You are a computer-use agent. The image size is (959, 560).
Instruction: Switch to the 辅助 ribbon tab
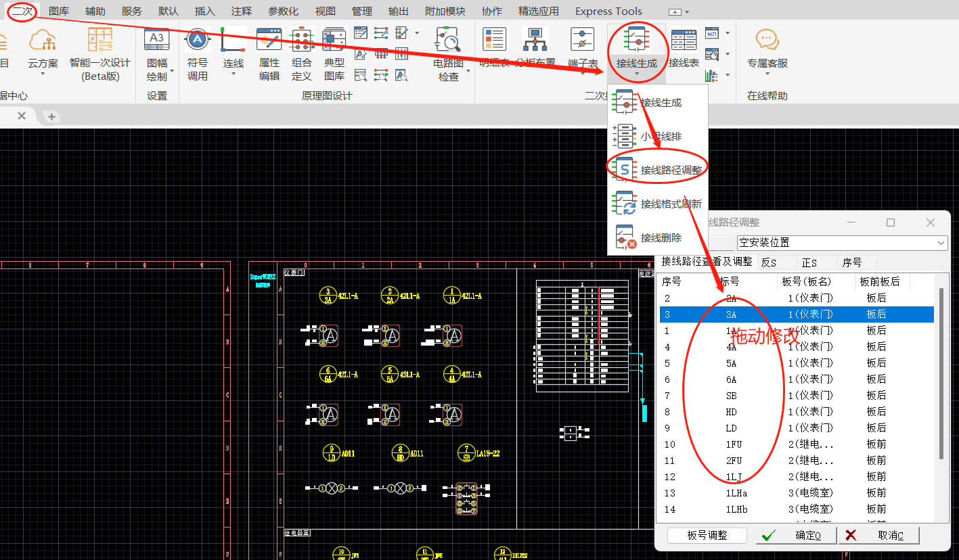point(95,11)
